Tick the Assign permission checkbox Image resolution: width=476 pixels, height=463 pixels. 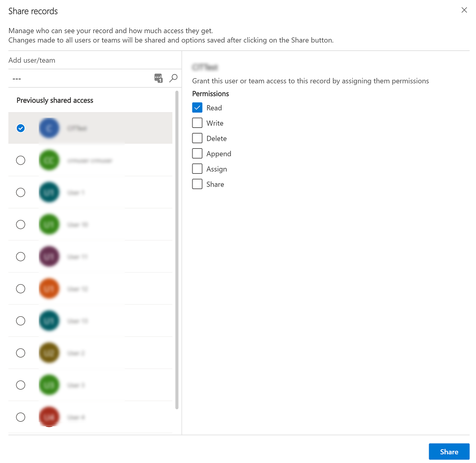coord(197,169)
